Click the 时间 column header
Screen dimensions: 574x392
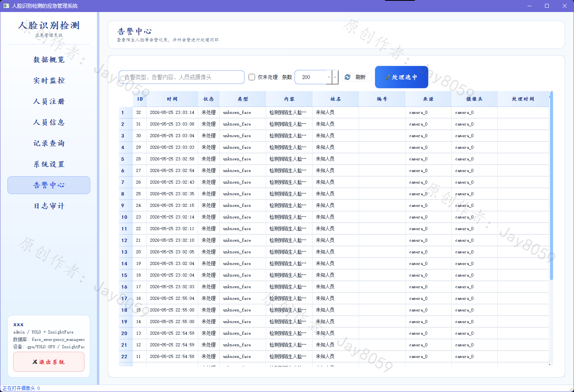tap(172, 99)
